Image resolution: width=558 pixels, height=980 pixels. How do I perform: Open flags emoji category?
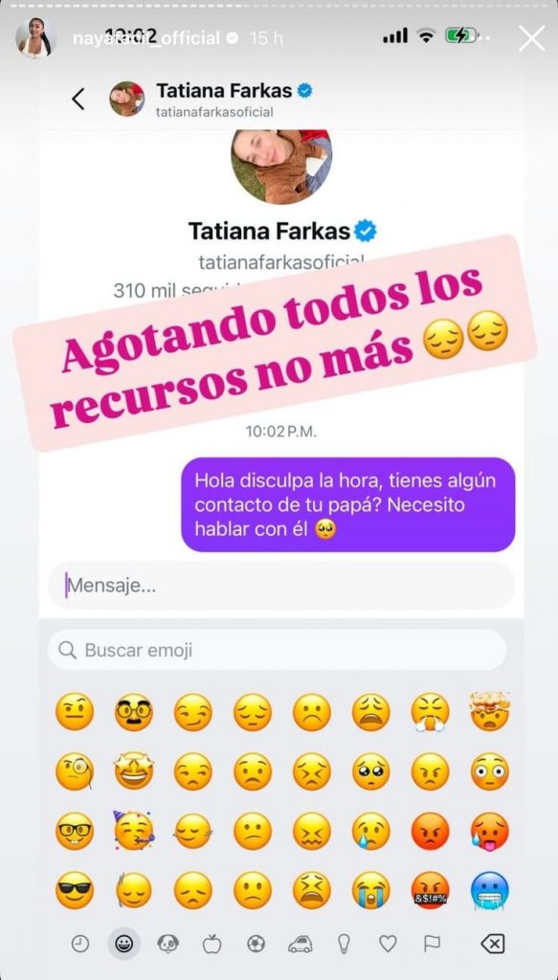[x=432, y=944]
